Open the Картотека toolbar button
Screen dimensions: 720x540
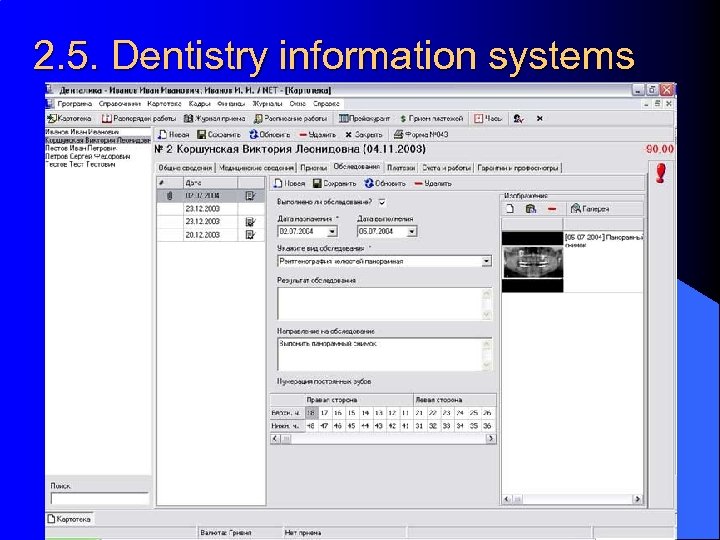click(x=71, y=118)
